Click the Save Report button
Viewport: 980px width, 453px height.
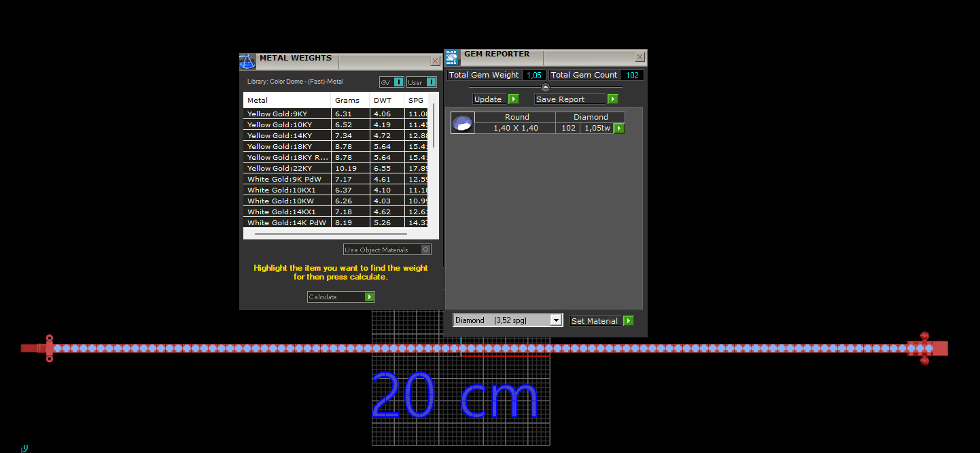(x=576, y=99)
